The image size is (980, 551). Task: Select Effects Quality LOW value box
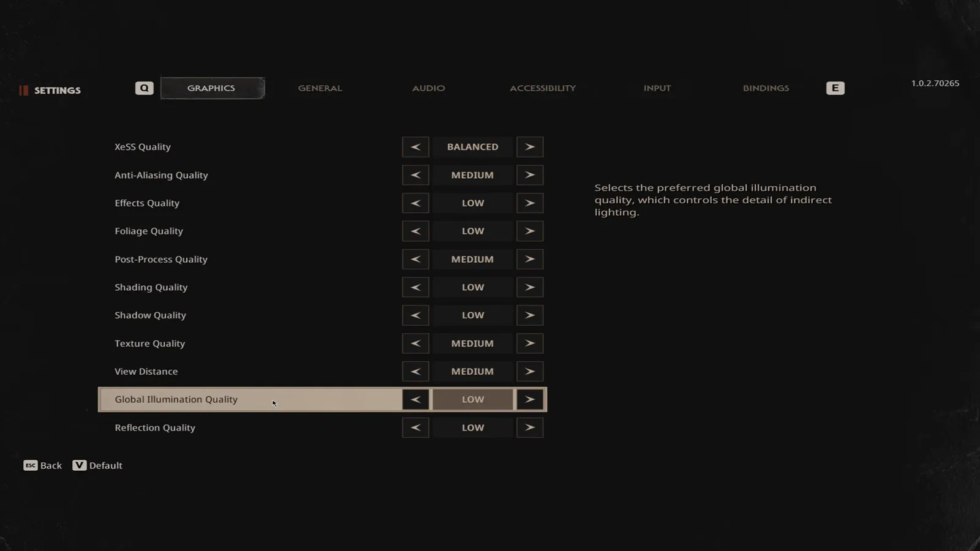pyautogui.click(x=473, y=203)
